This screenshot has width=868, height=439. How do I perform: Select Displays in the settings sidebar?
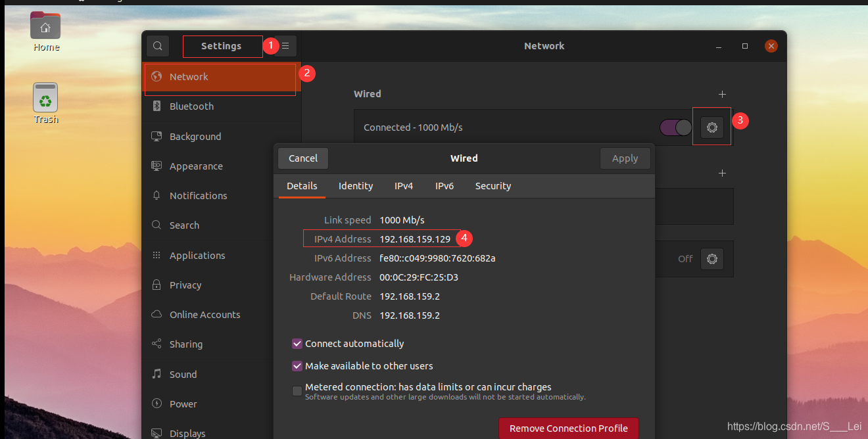pyautogui.click(x=208, y=430)
